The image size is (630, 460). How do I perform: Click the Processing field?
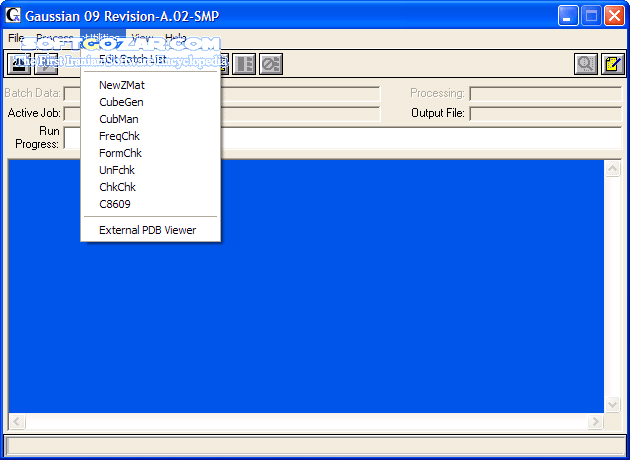click(x=546, y=94)
